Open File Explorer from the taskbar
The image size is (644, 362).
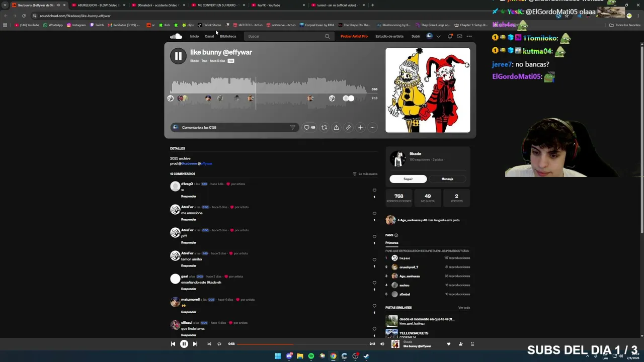pyautogui.click(x=300, y=356)
